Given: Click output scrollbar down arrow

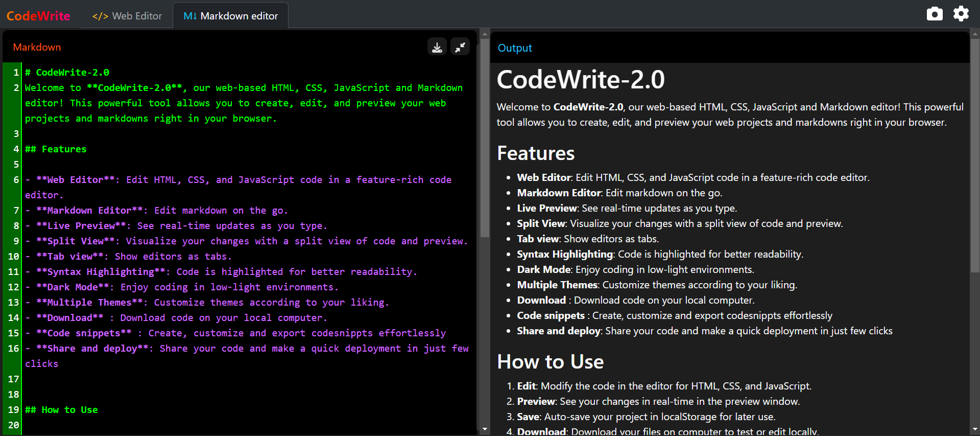Looking at the screenshot, I should 975,429.
